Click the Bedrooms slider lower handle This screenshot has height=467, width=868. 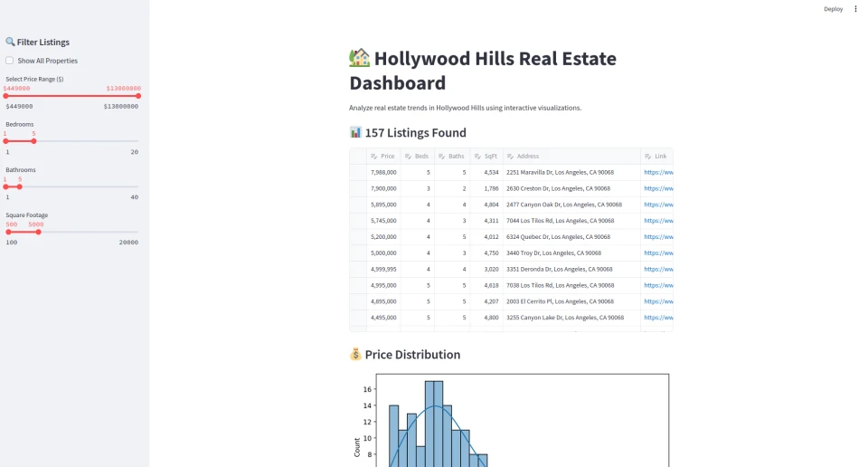5,141
